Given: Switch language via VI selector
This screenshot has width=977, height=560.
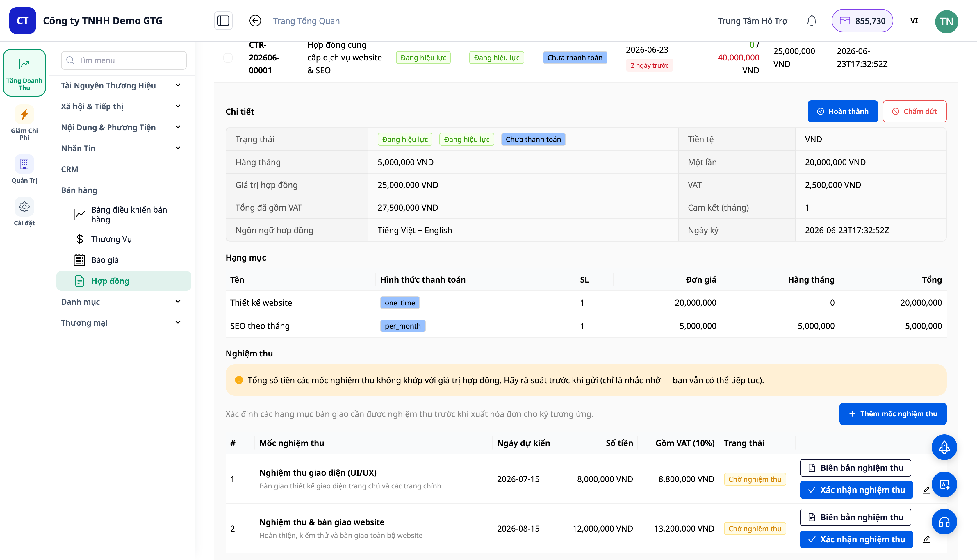Looking at the screenshot, I should [914, 21].
